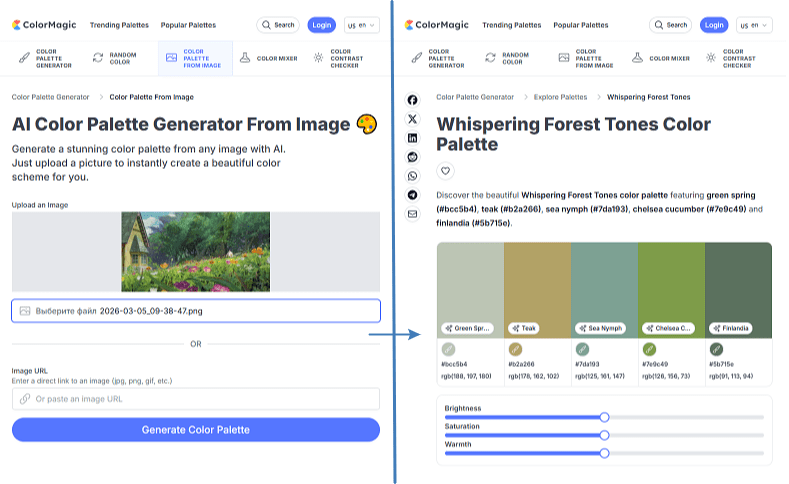Send palette by email icon

(412, 214)
